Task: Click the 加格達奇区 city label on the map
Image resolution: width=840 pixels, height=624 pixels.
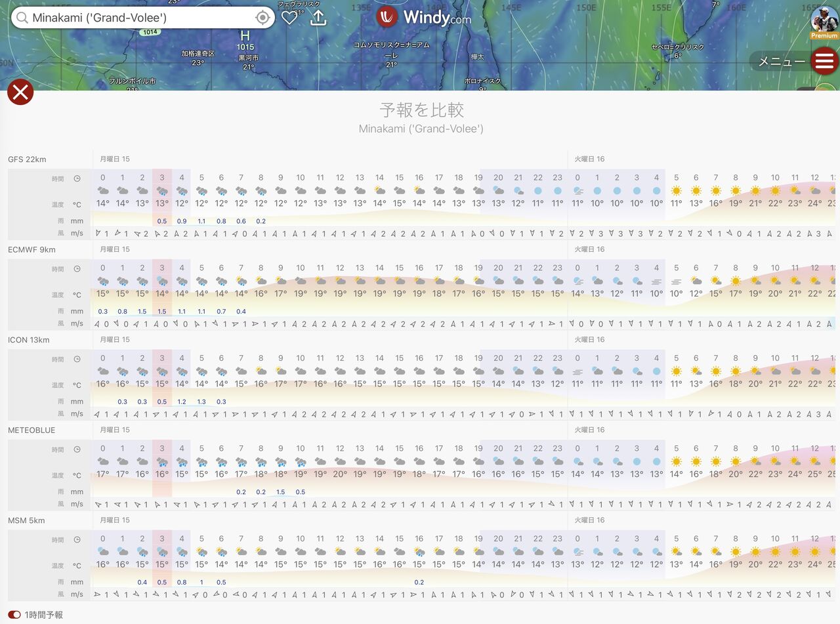Action: coord(198,53)
